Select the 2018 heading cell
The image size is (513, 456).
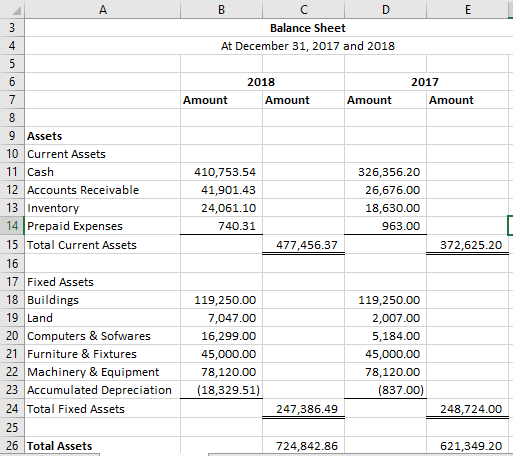click(x=261, y=82)
